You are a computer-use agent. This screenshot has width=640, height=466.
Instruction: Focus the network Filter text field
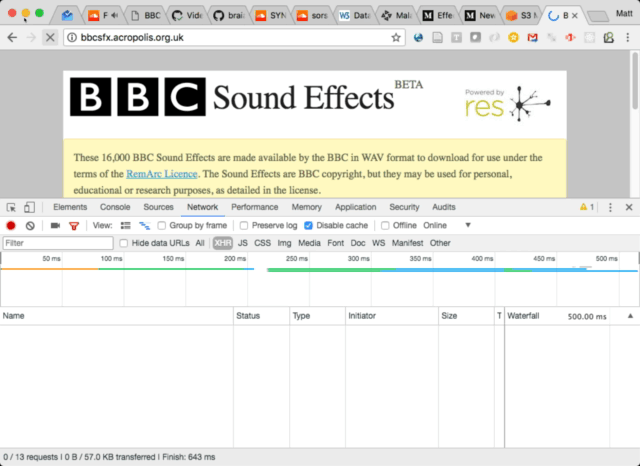(58, 243)
